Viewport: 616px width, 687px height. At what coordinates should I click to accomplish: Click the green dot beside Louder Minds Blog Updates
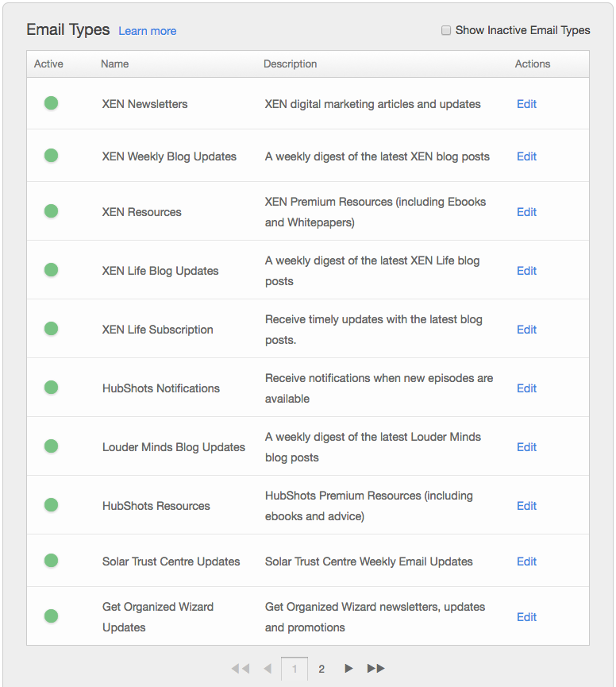(x=52, y=446)
